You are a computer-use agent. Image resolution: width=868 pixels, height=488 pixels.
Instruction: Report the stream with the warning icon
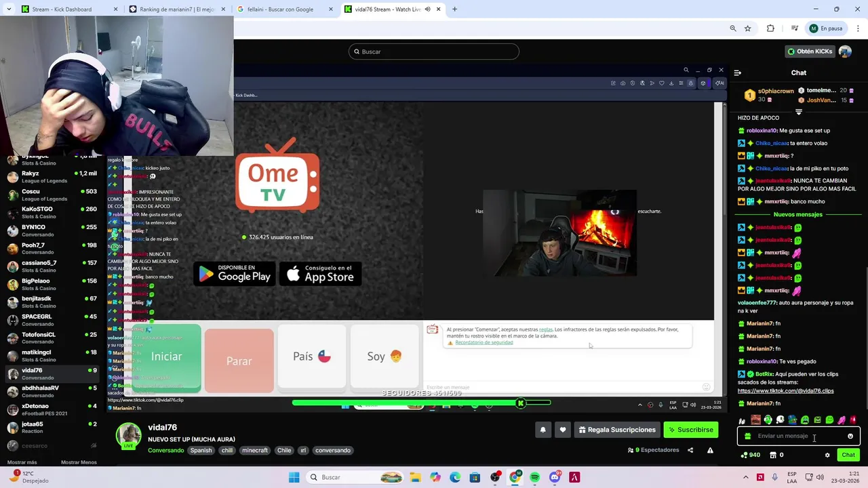pos(710,450)
